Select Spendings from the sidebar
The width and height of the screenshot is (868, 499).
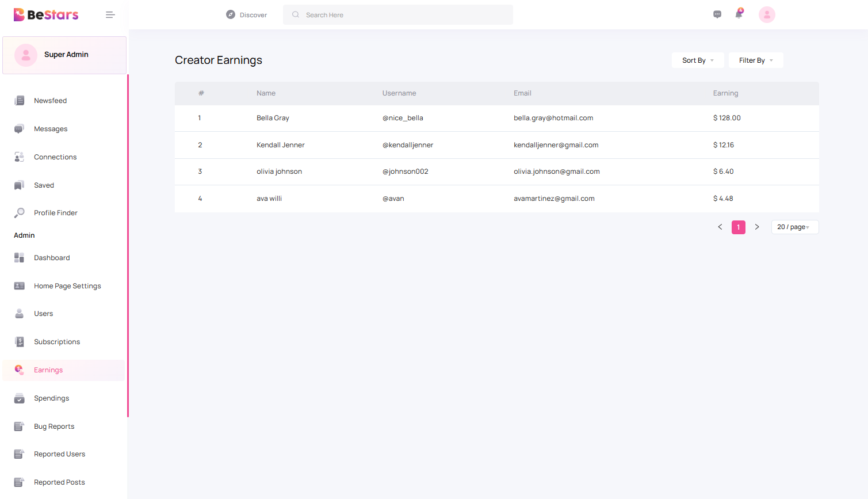51,398
